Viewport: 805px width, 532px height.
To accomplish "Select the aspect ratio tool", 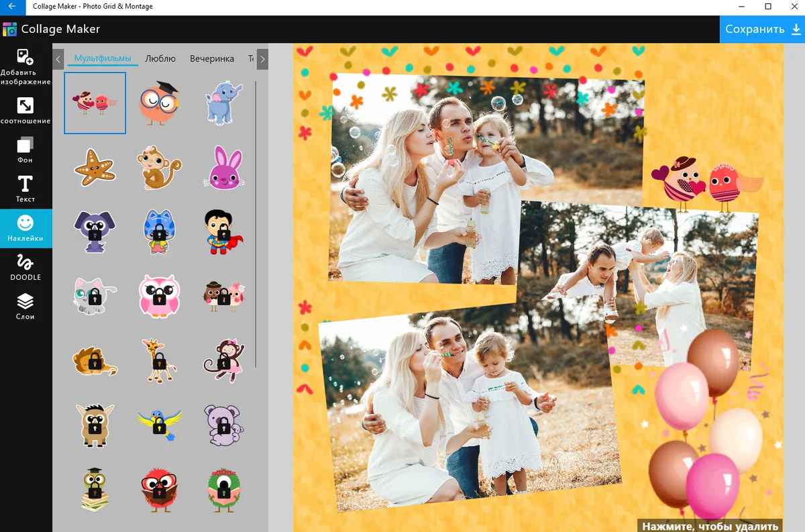I will coord(25,111).
